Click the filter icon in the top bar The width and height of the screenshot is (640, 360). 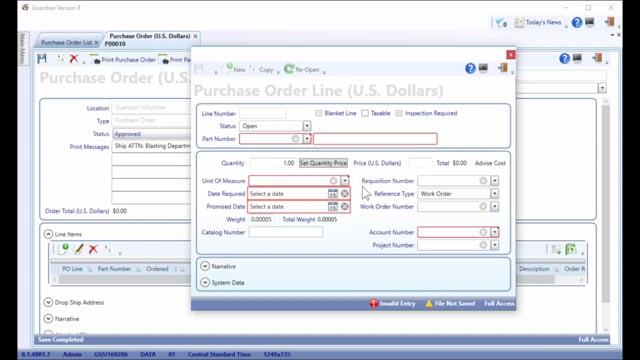[x=501, y=23]
